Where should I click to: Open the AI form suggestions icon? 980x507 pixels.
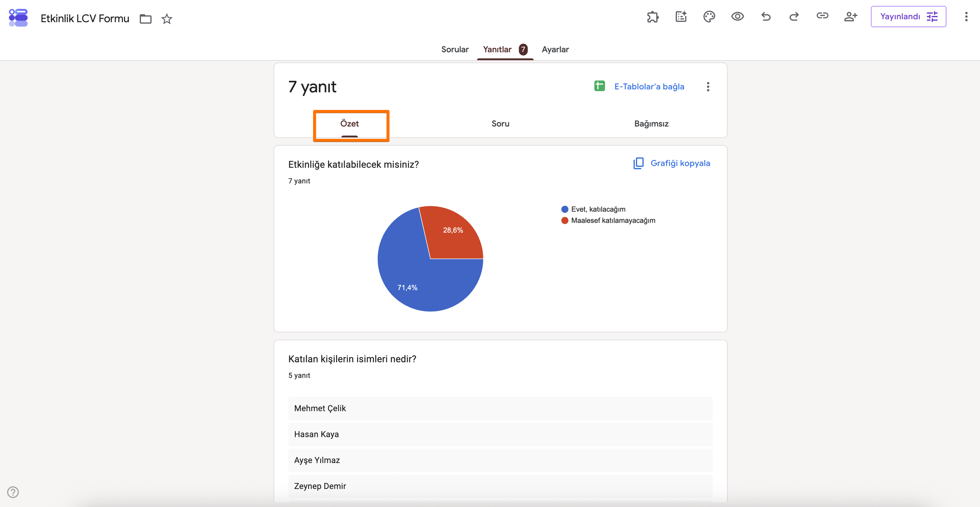pyautogui.click(x=681, y=17)
